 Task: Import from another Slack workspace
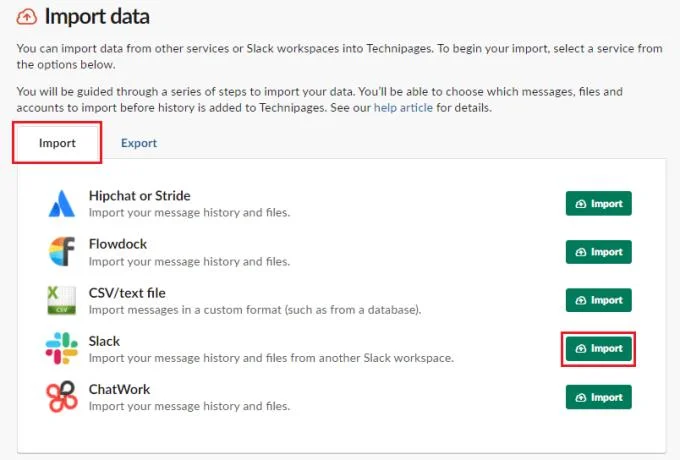coord(598,349)
